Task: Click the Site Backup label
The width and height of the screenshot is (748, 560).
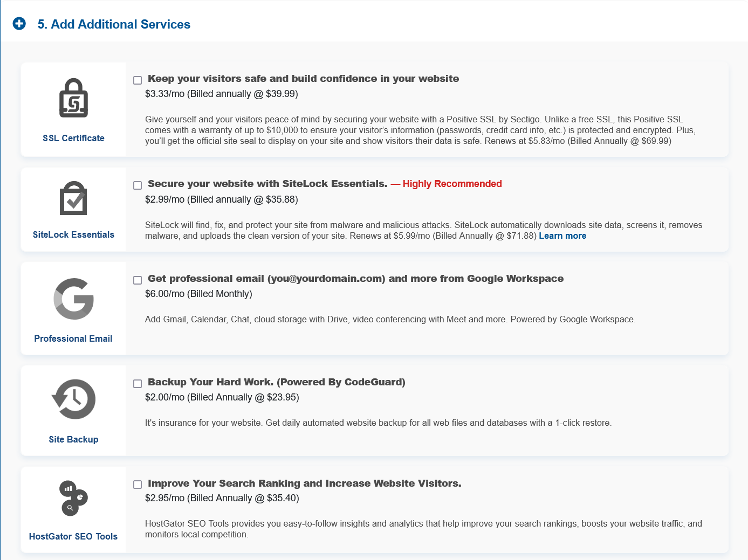Action: tap(73, 439)
